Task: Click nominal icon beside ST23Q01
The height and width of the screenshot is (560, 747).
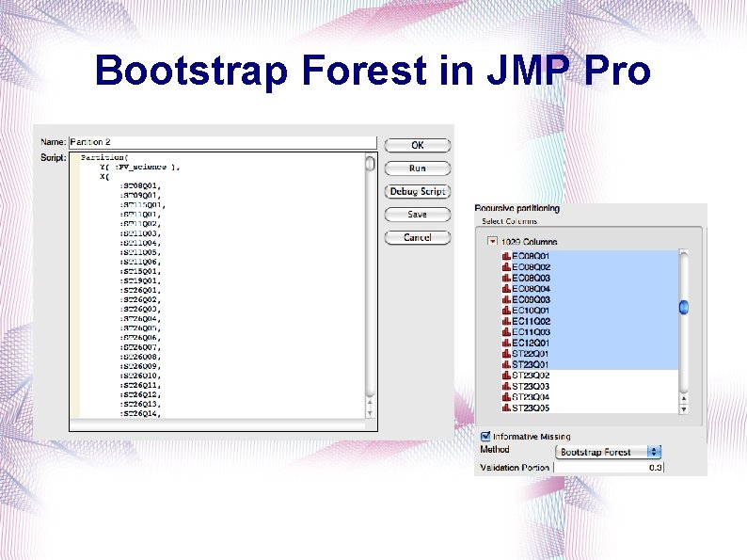Action: (x=506, y=364)
